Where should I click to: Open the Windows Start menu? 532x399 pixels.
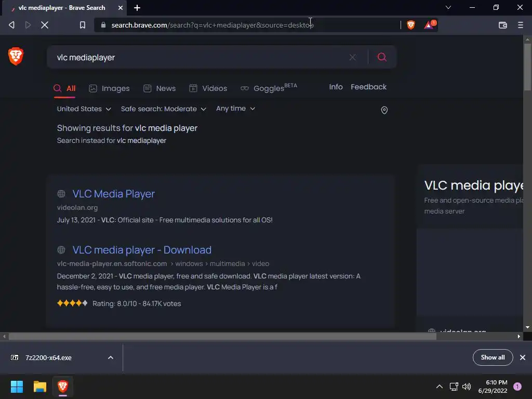click(x=17, y=387)
